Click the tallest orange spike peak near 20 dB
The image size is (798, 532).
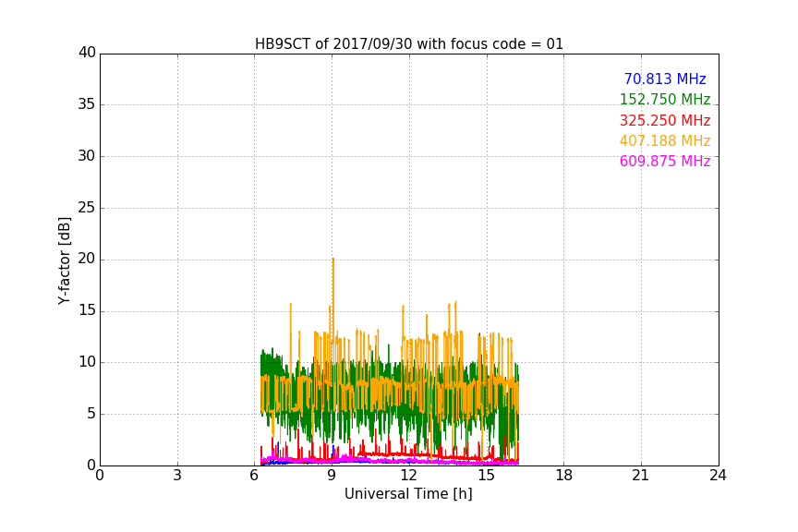tap(333, 260)
